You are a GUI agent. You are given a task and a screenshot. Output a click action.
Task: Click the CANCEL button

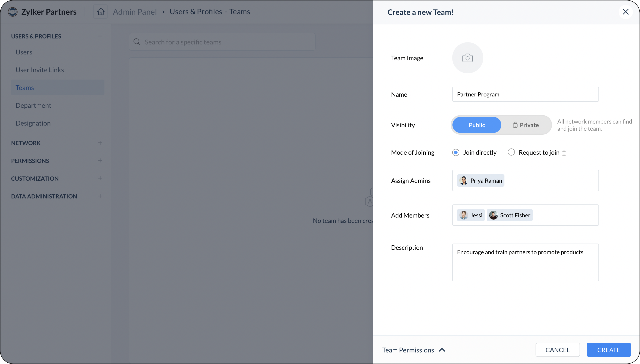[558, 350]
